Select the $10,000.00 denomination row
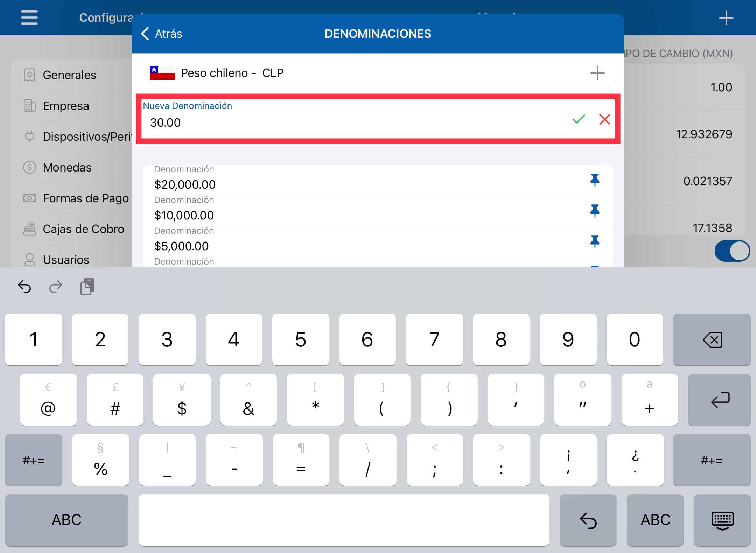 pyautogui.click(x=378, y=211)
